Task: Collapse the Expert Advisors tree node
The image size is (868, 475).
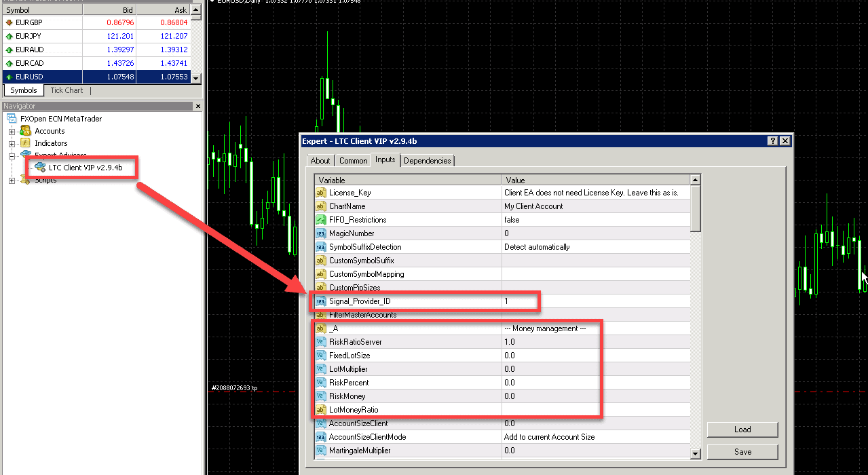Action: pyautogui.click(x=12, y=156)
